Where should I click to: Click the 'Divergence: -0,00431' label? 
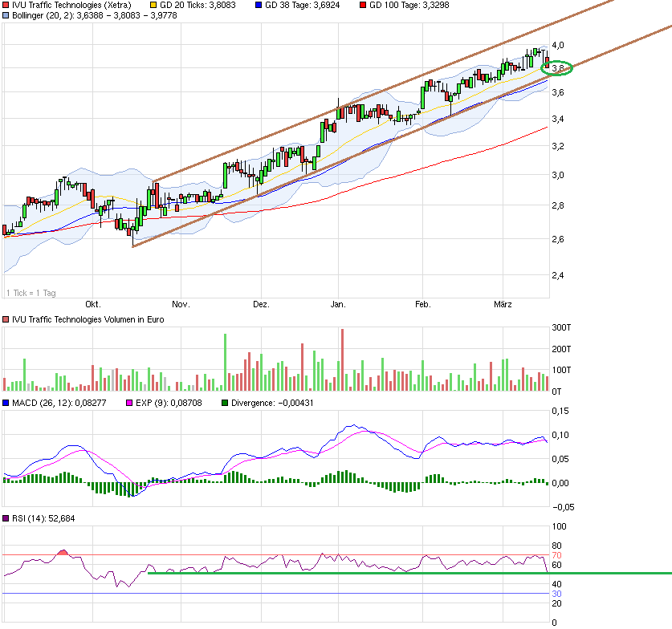[x=272, y=403]
